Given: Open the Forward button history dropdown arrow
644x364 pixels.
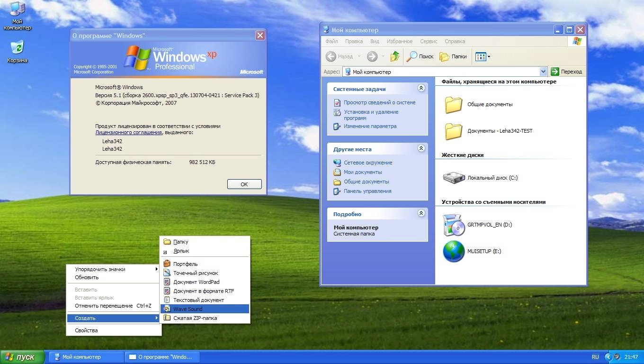Looking at the screenshot, I should (383, 57).
